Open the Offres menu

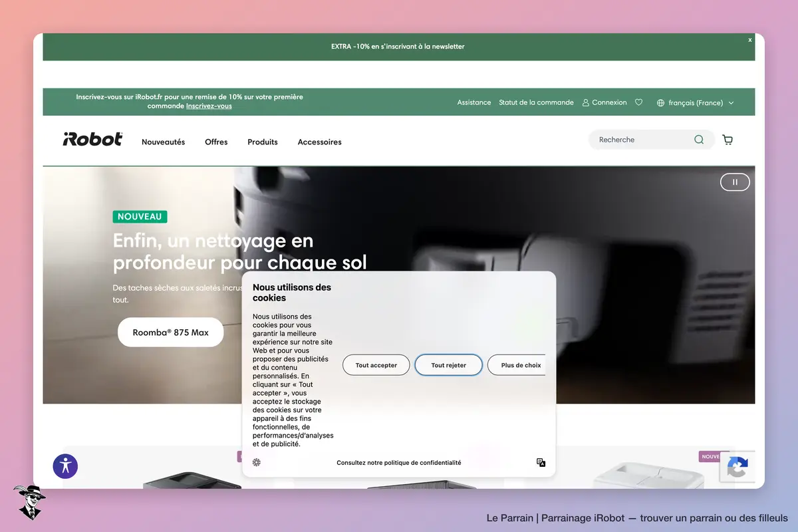(216, 142)
